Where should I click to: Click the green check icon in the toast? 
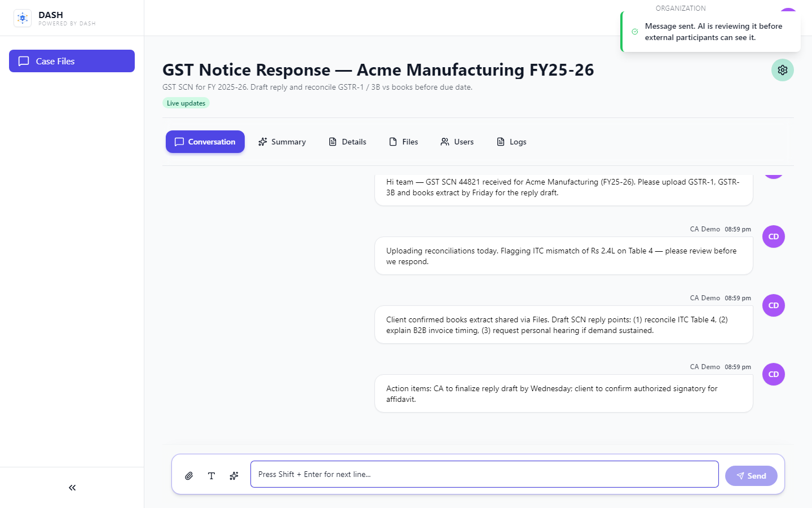coord(635,32)
